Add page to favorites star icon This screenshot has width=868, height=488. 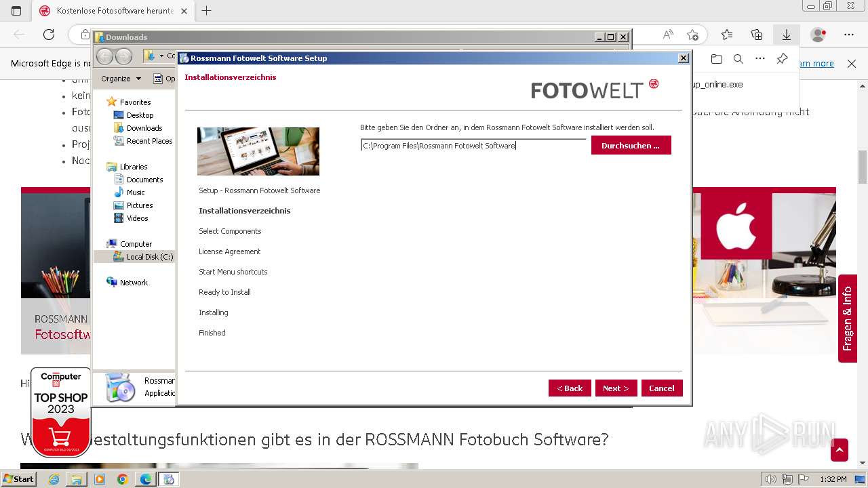click(692, 35)
